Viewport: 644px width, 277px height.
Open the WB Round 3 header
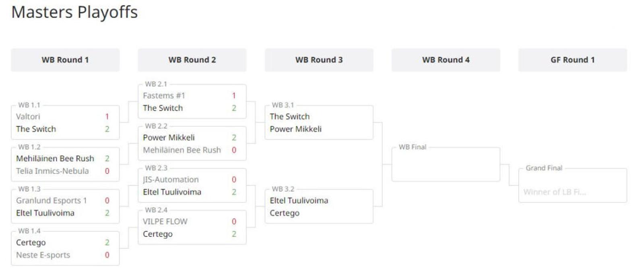coord(319,60)
